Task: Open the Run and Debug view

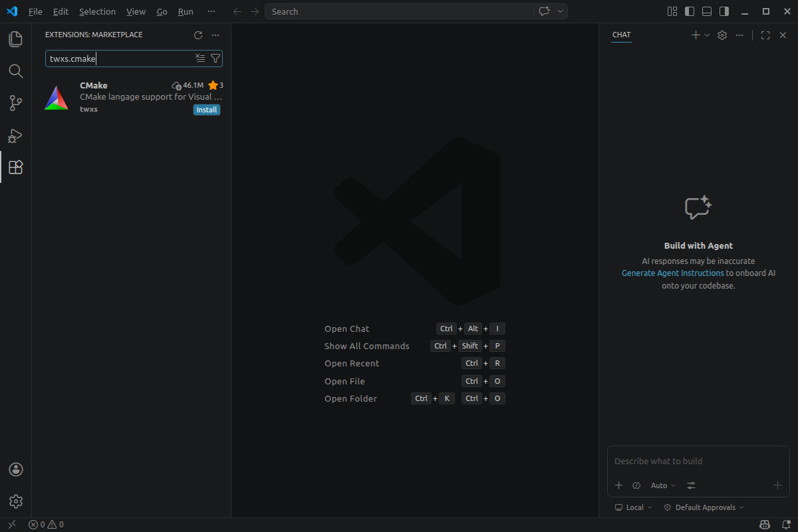Action: (15, 135)
